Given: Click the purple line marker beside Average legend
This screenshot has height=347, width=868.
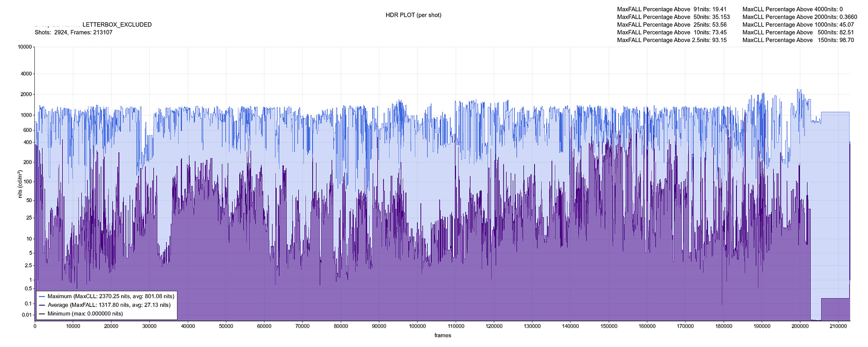Looking at the screenshot, I should [x=42, y=305].
